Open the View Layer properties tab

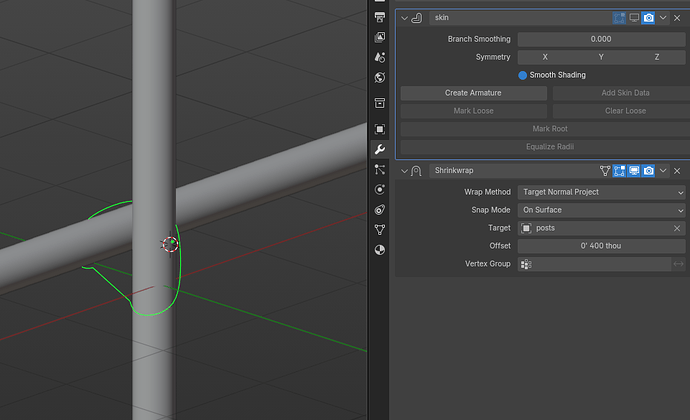tap(379, 37)
